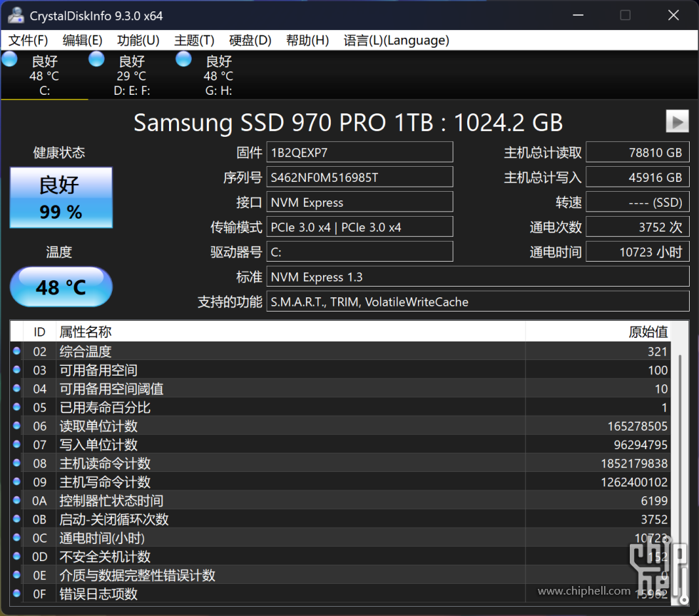Viewport: 699px width, 616px height.
Task: Click the serial number field S462NF0M516985T
Action: pyautogui.click(x=359, y=178)
